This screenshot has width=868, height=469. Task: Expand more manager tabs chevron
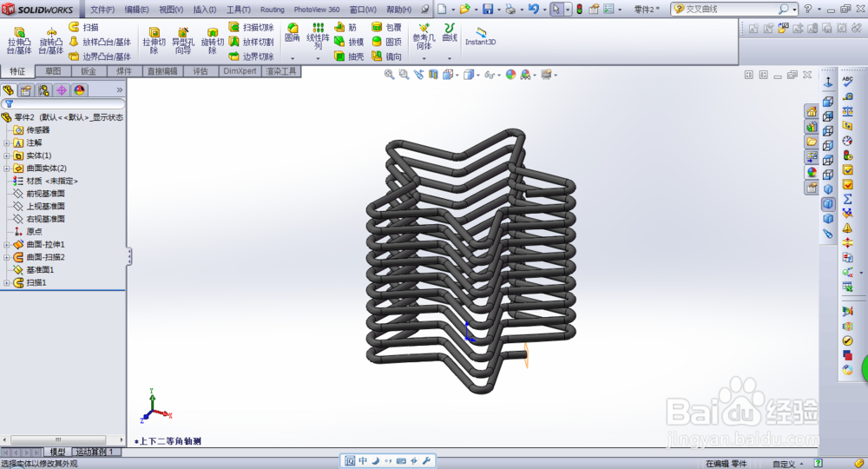119,89
